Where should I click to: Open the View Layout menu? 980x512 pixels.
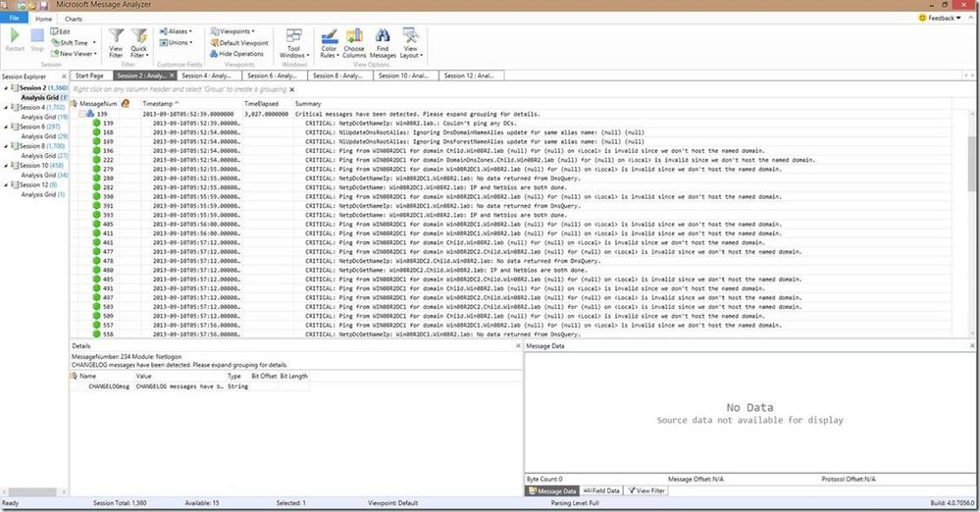411,44
